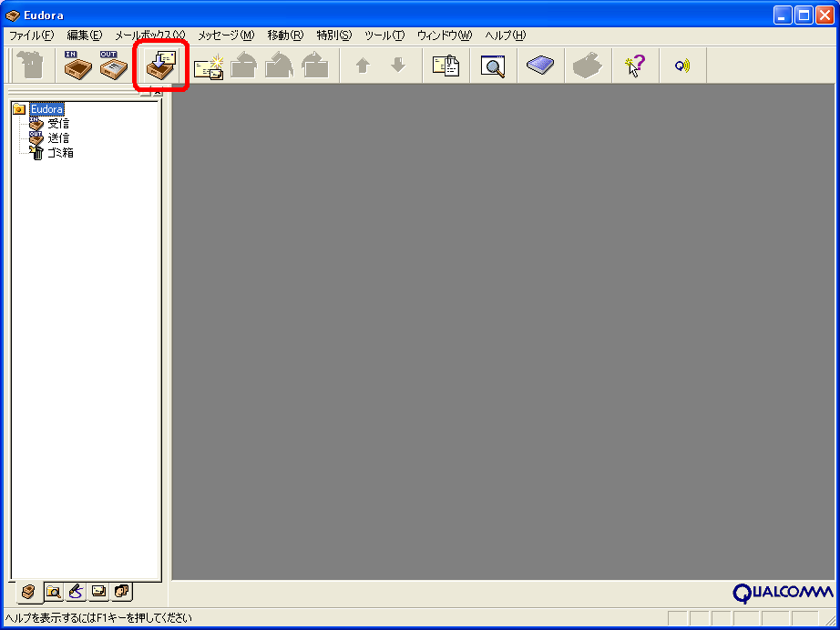Viewport: 840px width, 630px height.
Task: Open the 編集(E) menu
Action: click(84, 36)
